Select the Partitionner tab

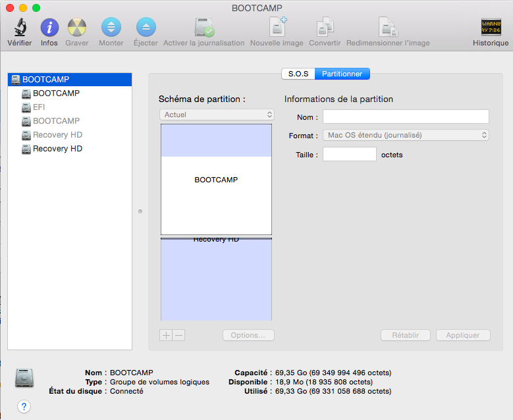[342, 74]
